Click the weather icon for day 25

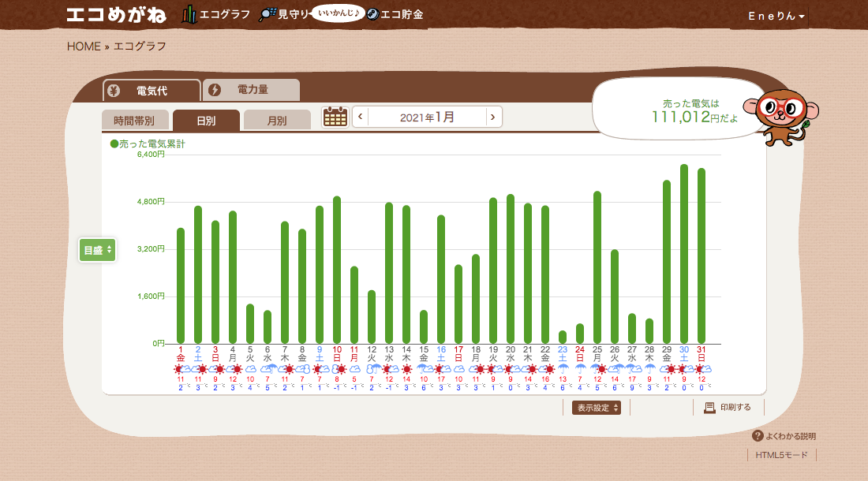pyautogui.click(x=597, y=369)
